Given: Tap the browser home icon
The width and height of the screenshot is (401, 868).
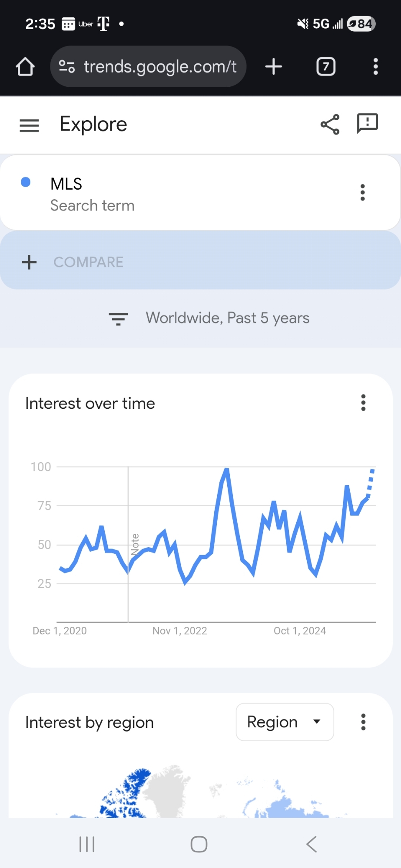Looking at the screenshot, I should (25, 67).
